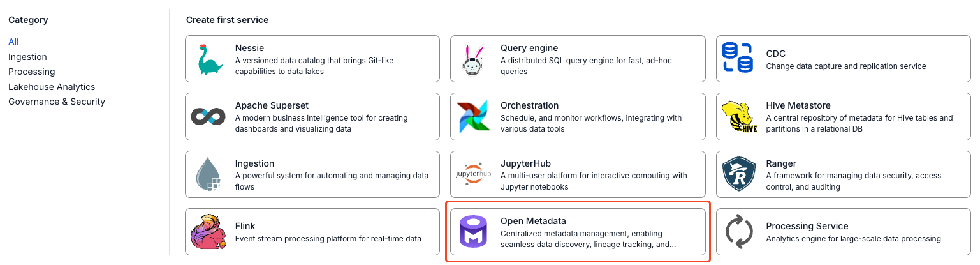Click the Open Metadata purple icon
The height and width of the screenshot is (265, 980).
tap(473, 232)
